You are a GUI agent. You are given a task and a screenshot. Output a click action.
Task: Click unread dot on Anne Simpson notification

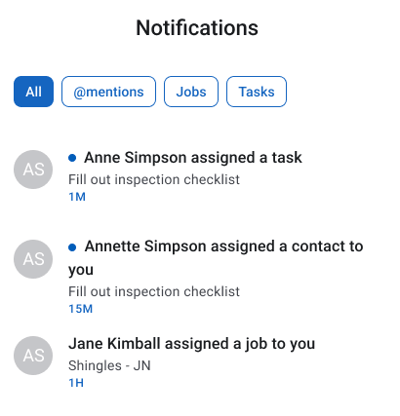pos(72,158)
